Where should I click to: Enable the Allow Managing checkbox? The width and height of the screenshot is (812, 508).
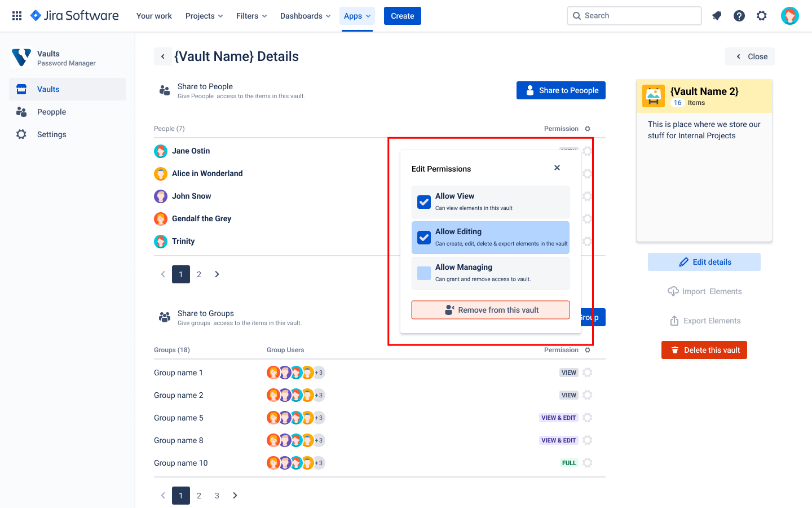click(x=424, y=273)
